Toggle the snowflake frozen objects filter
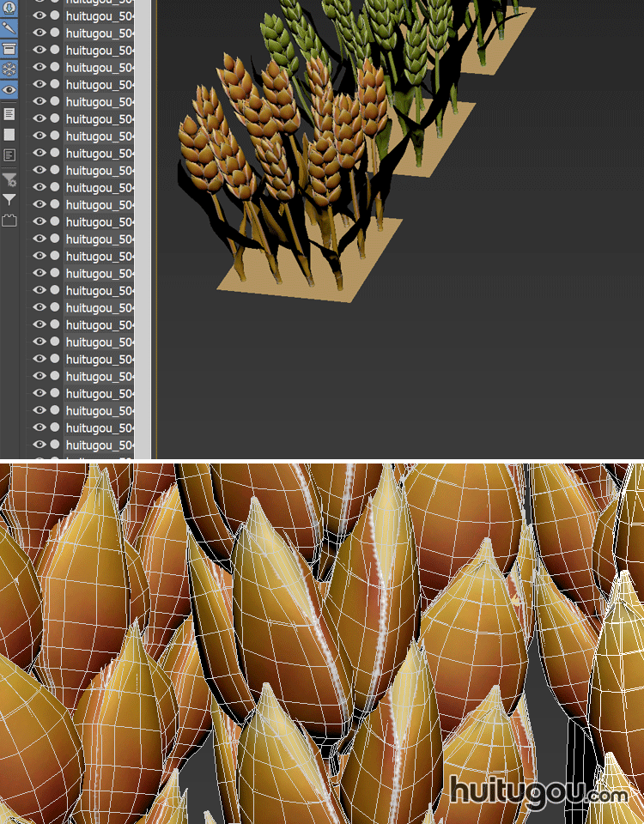644x824 pixels. [9, 69]
